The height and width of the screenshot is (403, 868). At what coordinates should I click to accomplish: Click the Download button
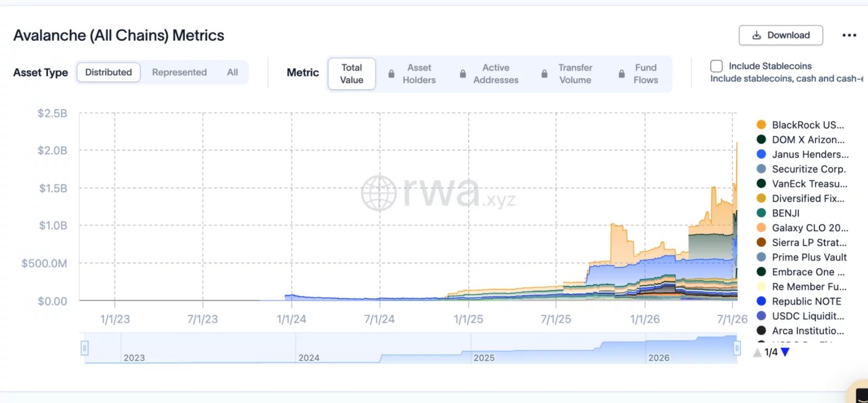tap(781, 35)
